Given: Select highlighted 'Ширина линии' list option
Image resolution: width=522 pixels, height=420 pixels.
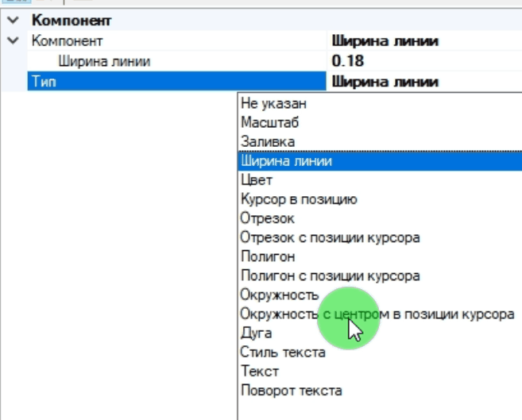Looking at the screenshot, I should coord(286,161).
